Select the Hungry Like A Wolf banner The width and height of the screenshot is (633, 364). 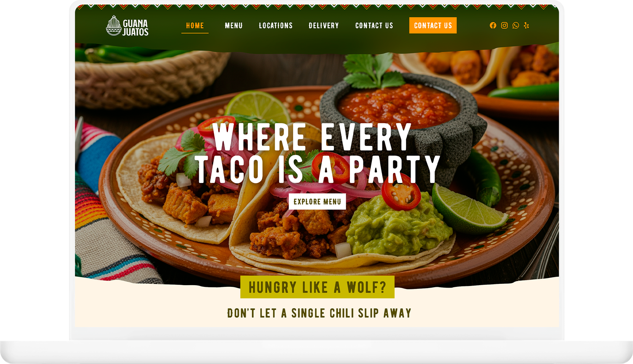[317, 287]
